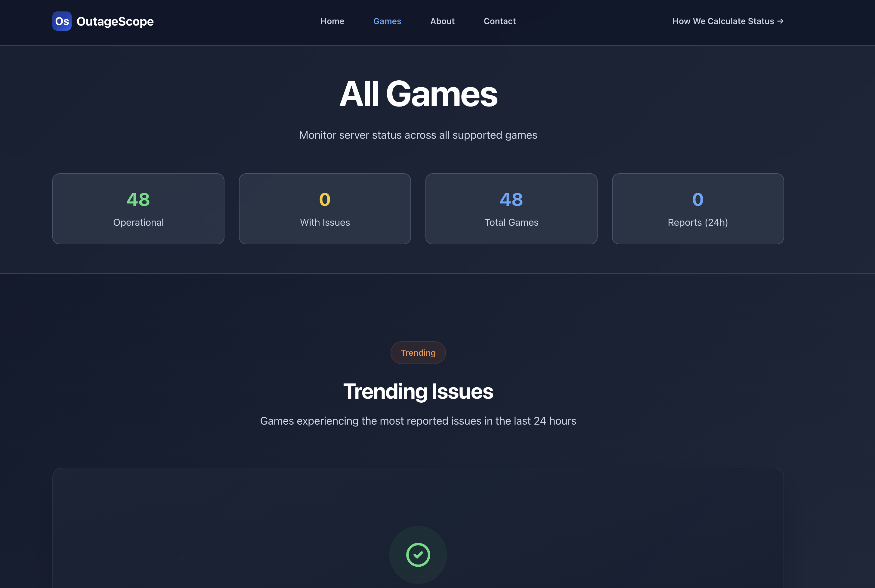
Task: Click the OutageScope brand name
Action: pyautogui.click(x=115, y=21)
